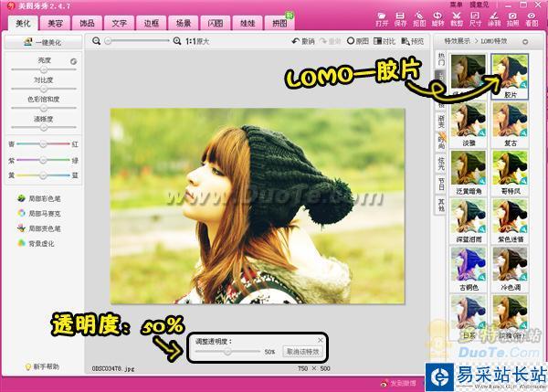548x392 pixels.
Task: Close the 调整透明度 opacity popup
Action: click(321, 340)
